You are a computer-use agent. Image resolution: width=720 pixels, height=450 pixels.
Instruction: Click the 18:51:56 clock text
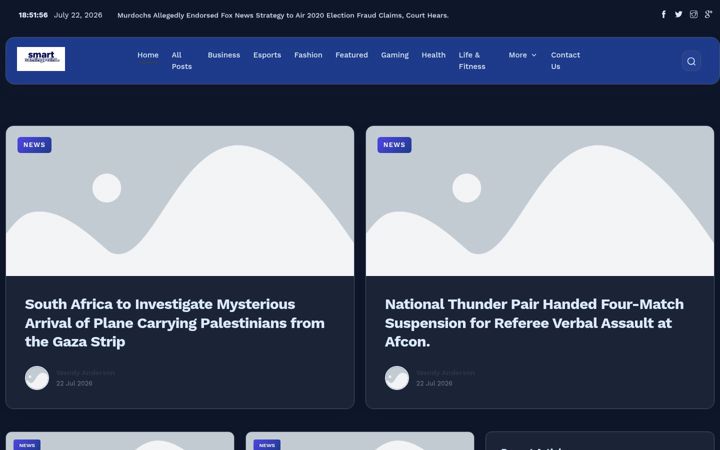click(33, 15)
